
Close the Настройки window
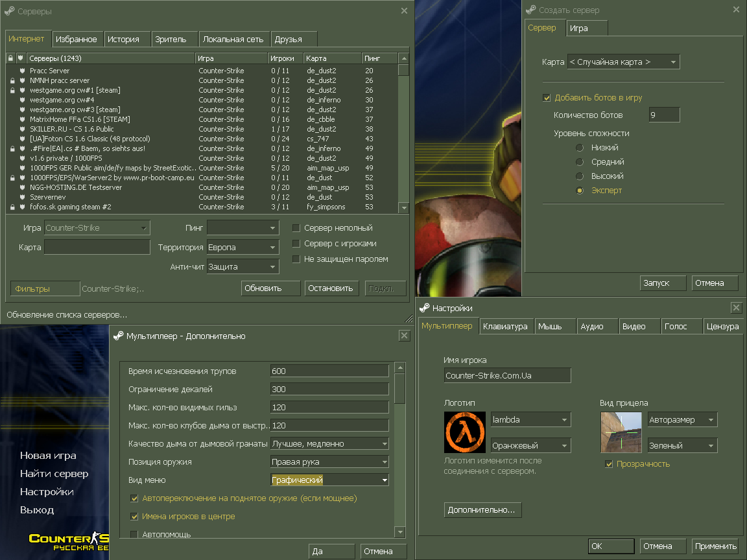coord(736,308)
